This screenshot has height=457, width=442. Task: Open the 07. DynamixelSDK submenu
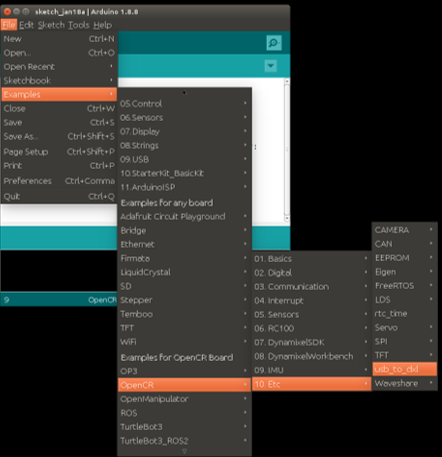pyautogui.click(x=312, y=342)
